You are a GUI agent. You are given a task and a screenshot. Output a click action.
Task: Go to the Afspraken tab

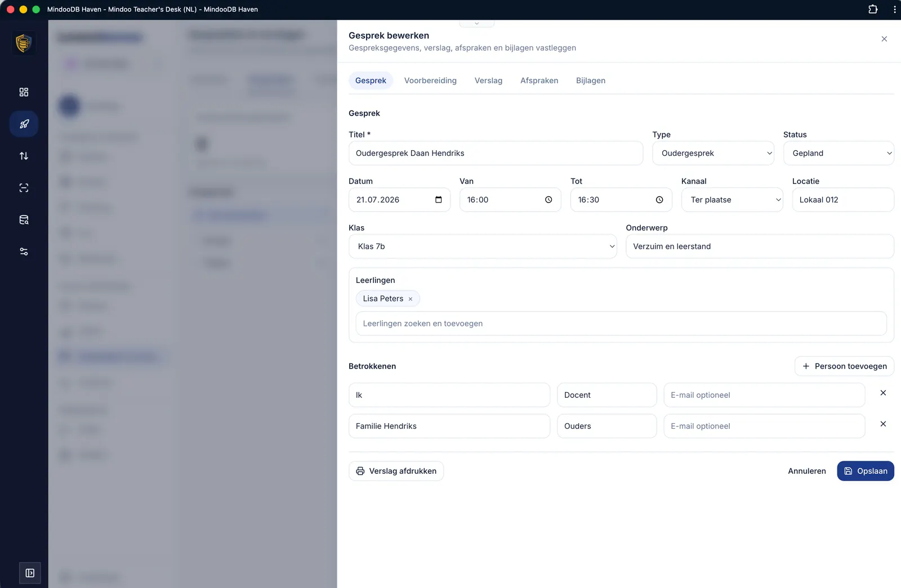[x=539, y=80]
